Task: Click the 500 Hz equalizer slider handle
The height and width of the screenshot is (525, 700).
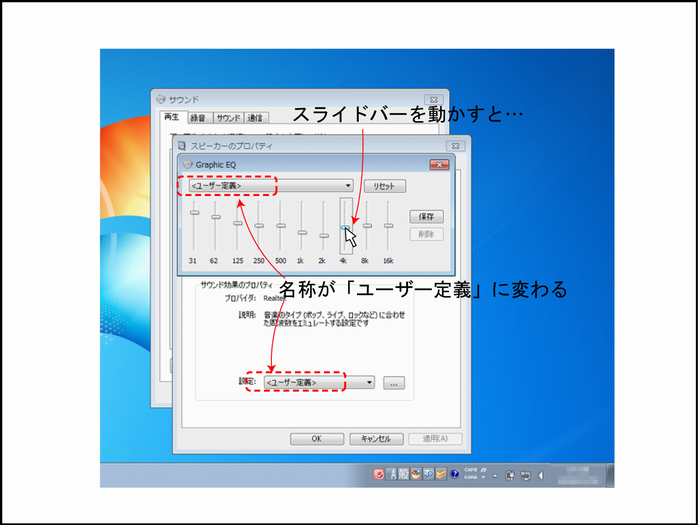Action: point(280,225)
